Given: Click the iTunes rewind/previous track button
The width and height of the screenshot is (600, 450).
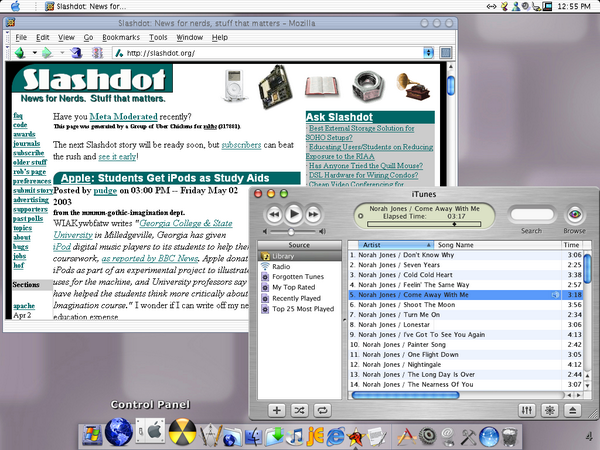Looking at the screenshot, I should (x=272, y=214).
